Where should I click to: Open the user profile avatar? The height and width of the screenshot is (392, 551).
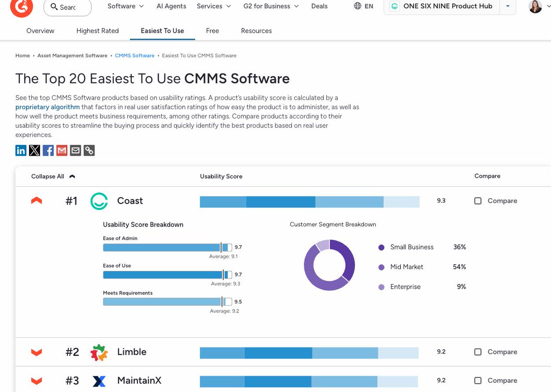535,6
